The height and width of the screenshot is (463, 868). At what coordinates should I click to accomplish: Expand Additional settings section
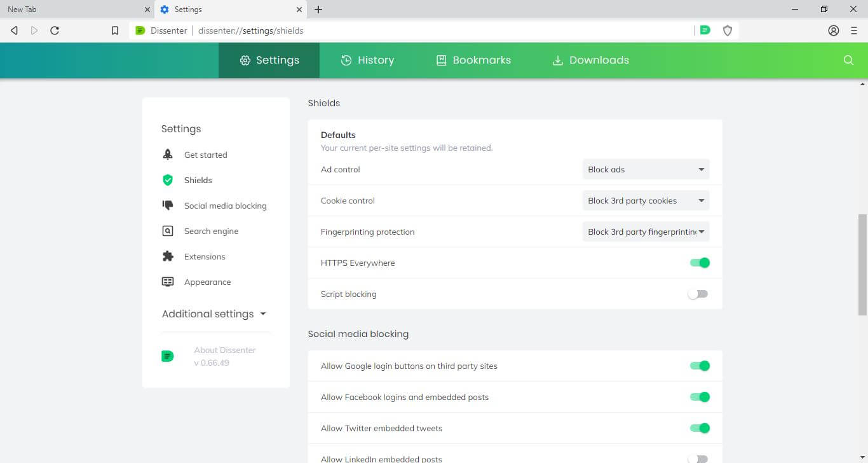pos(214,314)
